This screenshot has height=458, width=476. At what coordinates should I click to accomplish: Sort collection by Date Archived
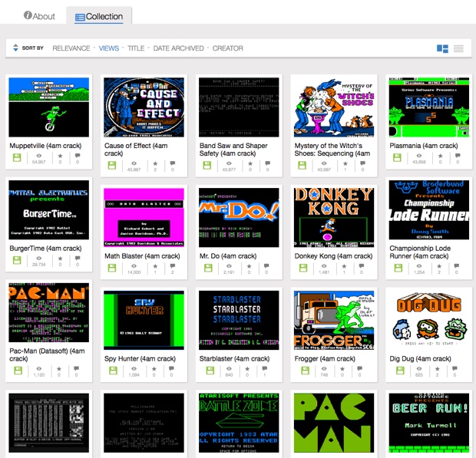coord(178,48)
